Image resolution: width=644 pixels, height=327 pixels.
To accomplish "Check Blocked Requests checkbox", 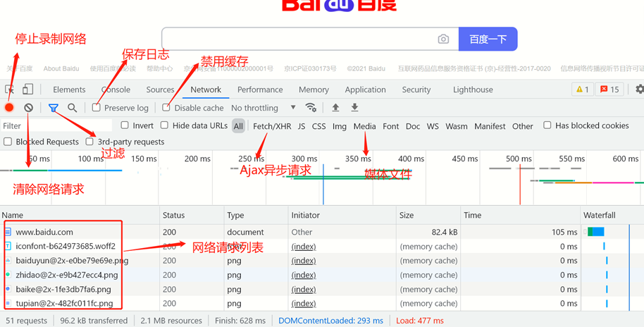I will (x=7, y=142).
